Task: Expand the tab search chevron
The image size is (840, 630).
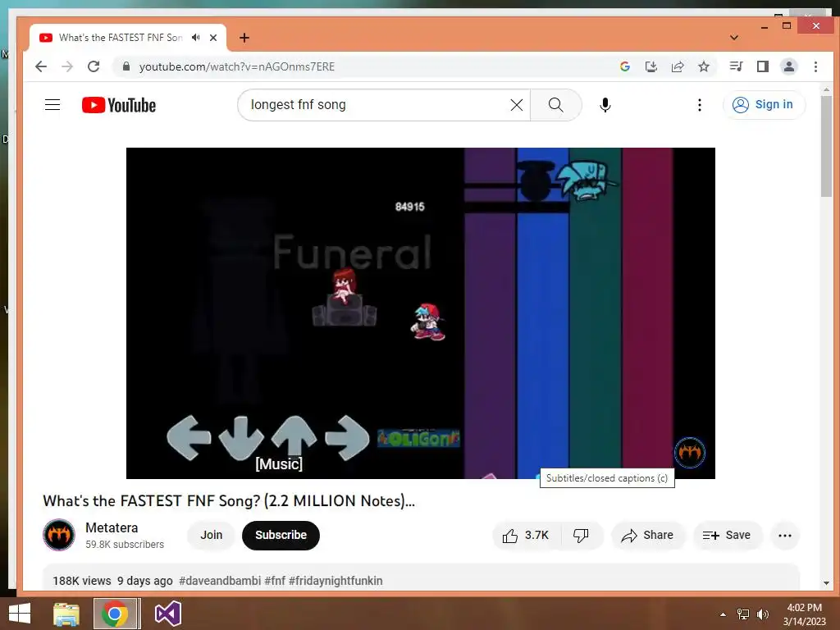Action: tap(734, 38)
